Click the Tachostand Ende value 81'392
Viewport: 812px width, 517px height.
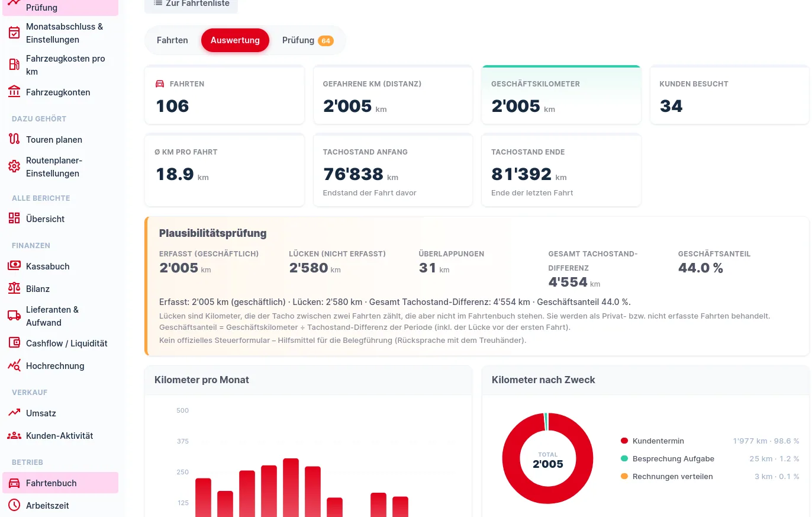(x=521, y=174)
